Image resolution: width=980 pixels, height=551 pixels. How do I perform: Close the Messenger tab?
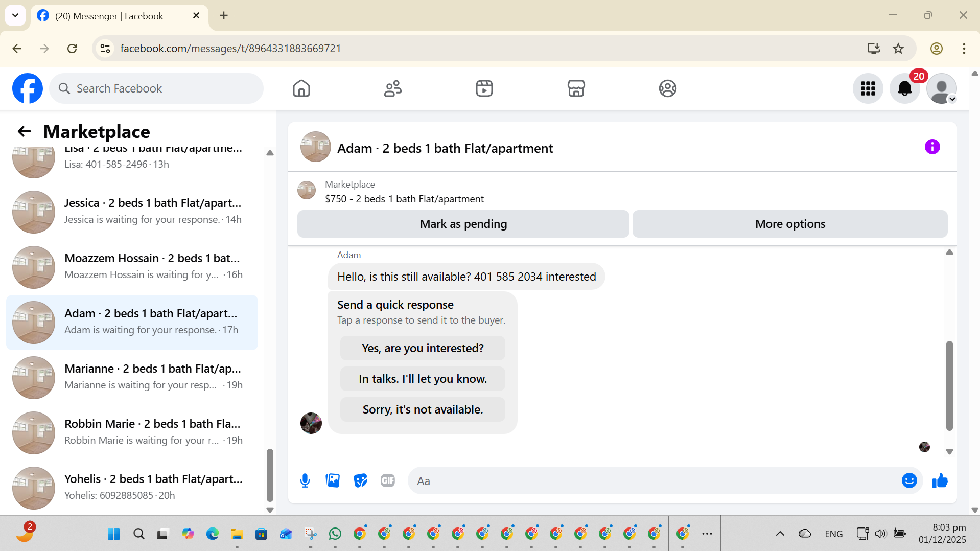coord(196,16)
